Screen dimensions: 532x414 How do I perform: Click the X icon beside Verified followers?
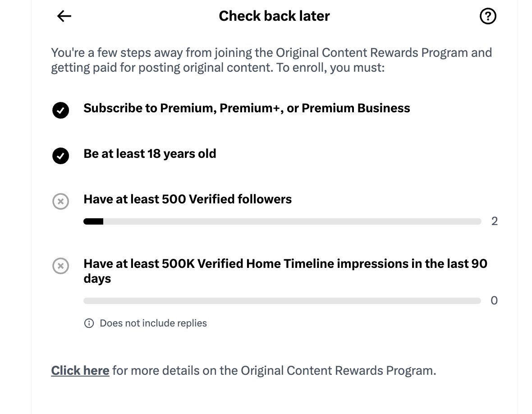pyautogui.click(x=61, y=201)
